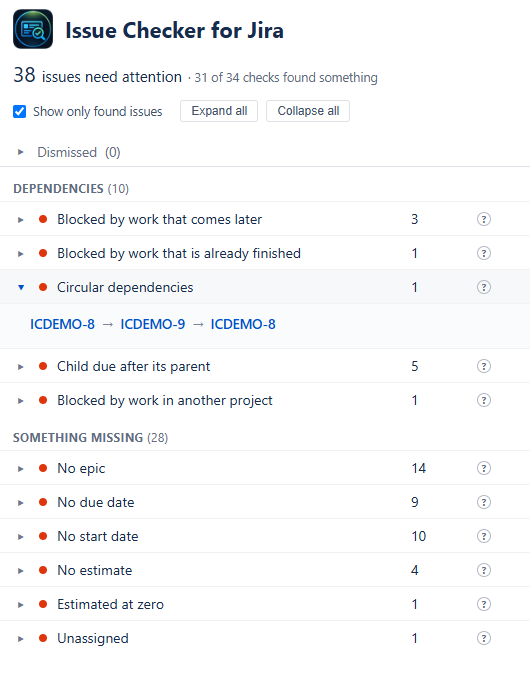Expand the No epic row
Screen dimensions: 530x676
[x=20, y=469]
